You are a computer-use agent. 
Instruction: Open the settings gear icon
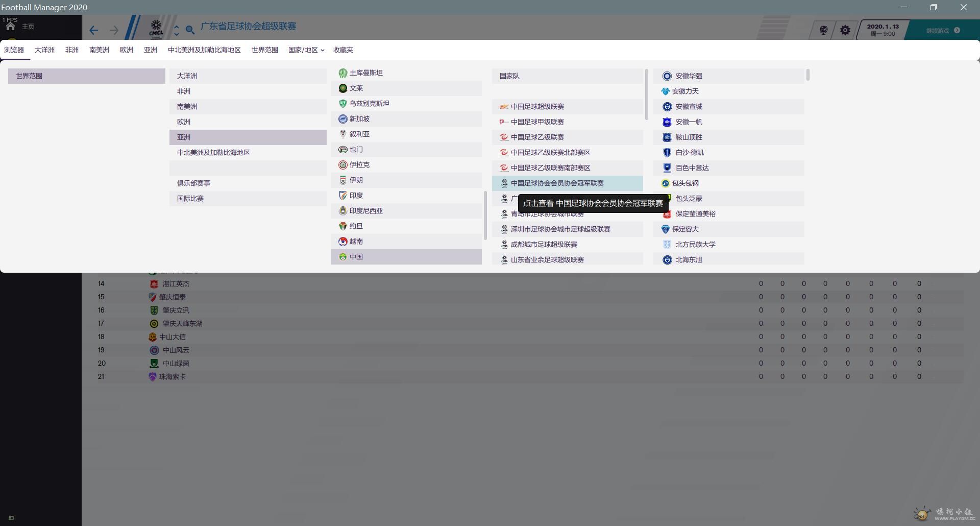(845, 30)
